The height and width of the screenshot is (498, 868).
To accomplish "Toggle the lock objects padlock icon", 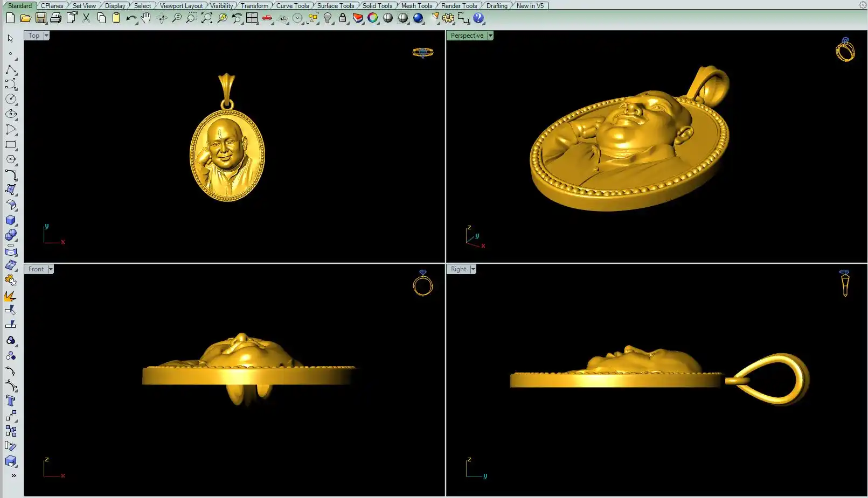I will tap(342, 18).
